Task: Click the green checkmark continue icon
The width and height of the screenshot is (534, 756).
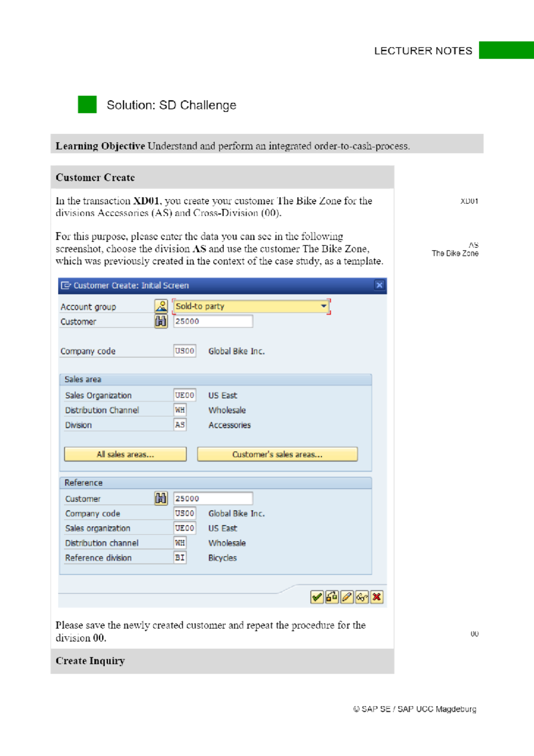Action: coord(317,597)
